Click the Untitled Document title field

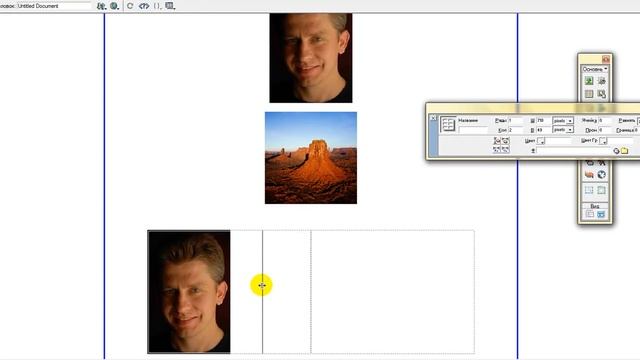pyautogui.click(x=53, y=6)
